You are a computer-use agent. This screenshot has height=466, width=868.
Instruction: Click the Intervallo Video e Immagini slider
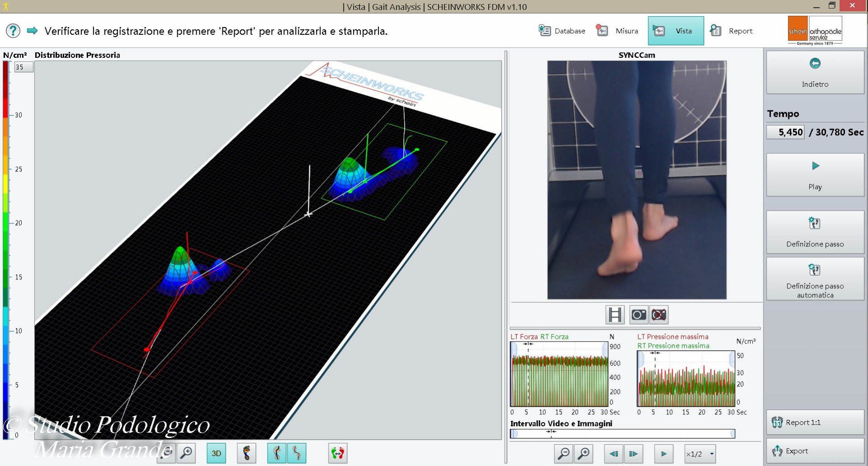[x=623, y=434]
